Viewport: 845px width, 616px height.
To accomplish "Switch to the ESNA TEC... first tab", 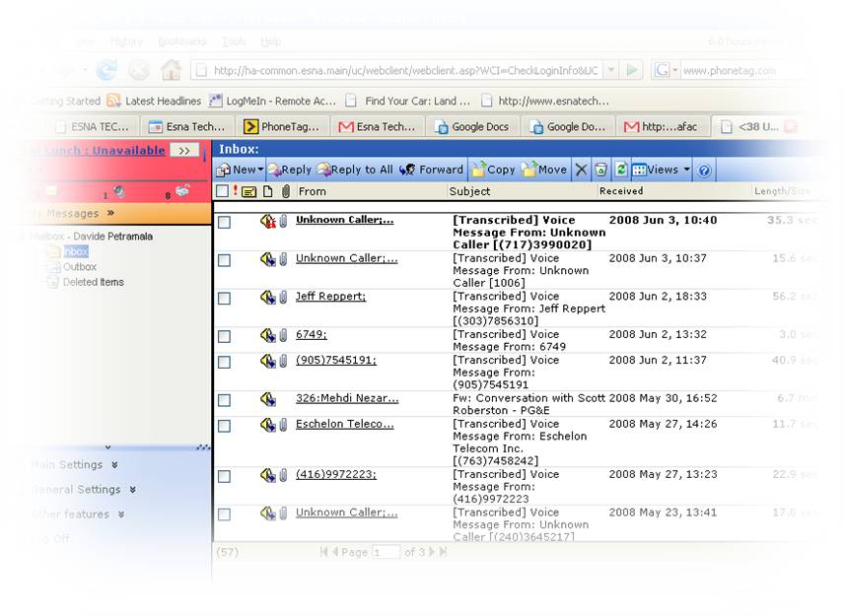I will pyautogui.click(x=94, y=127).
